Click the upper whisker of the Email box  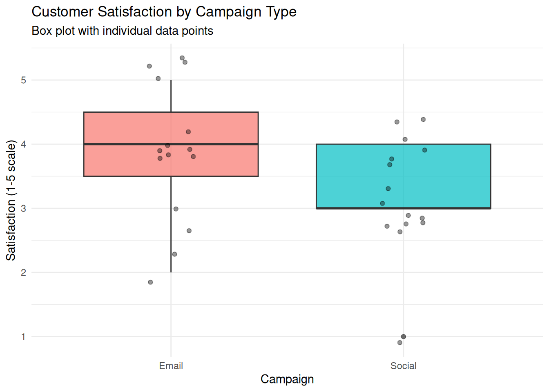pos(171,96)
